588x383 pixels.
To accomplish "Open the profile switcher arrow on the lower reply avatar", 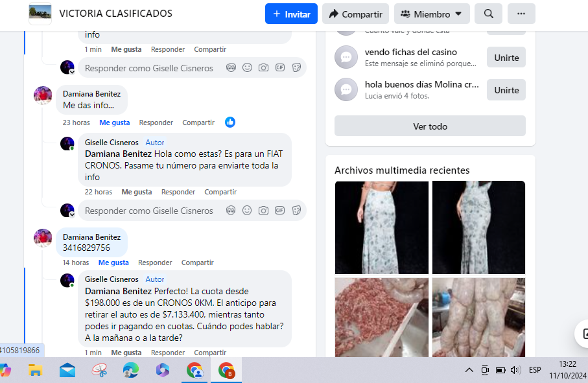I will pos(72,215).
